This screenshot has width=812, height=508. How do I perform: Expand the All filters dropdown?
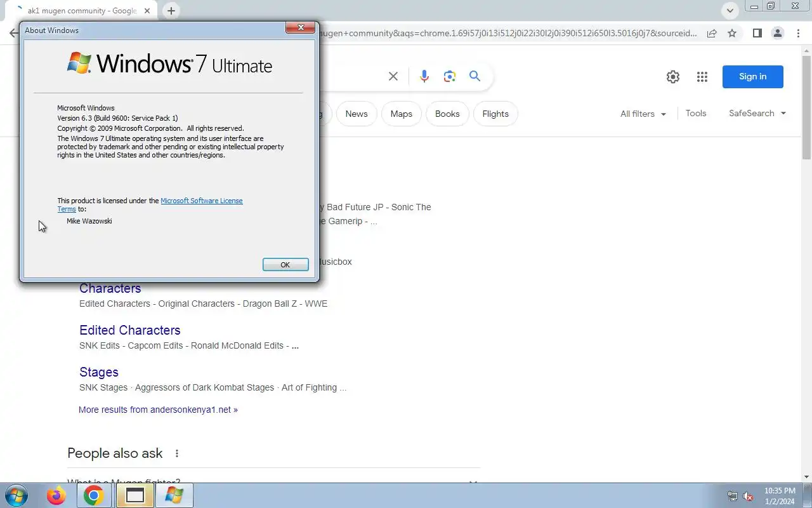coord(643,114)
